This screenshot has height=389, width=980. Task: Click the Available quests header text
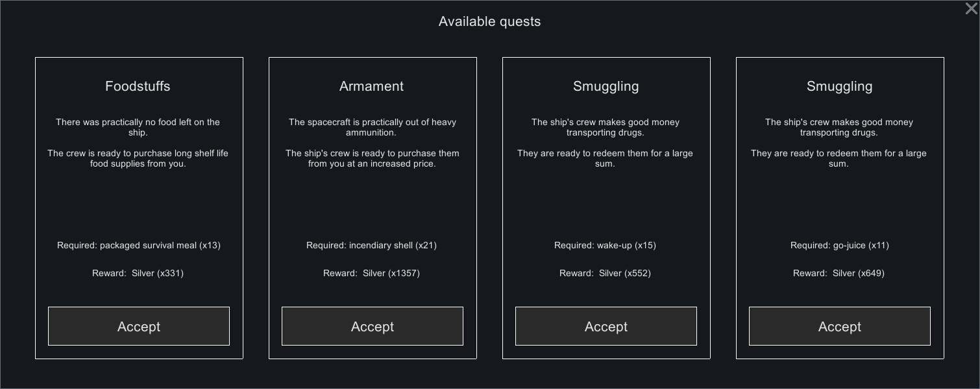click(x=489, y=21)
